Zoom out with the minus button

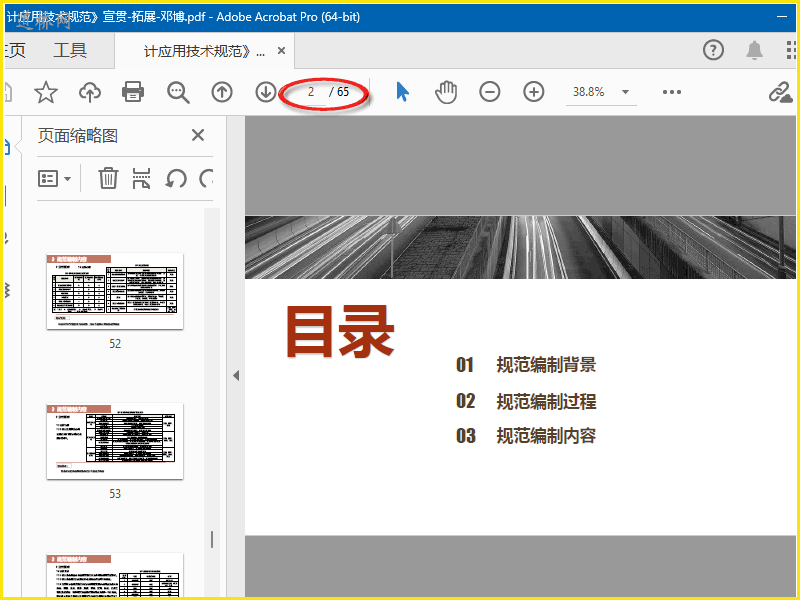click(490, 92)
